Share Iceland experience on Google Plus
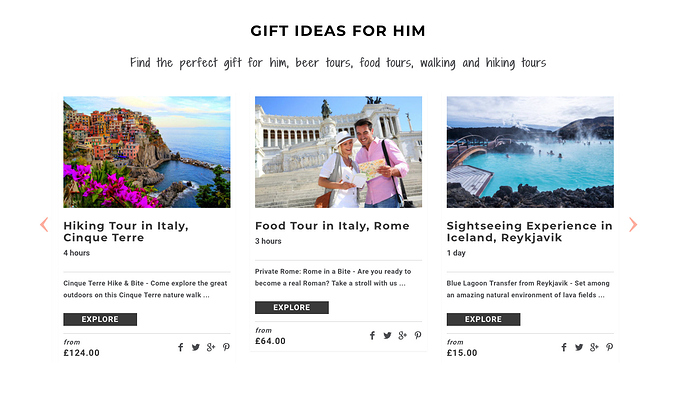This screenshot has width=690, height=402. pyautogui.click(x=595, y=347)
